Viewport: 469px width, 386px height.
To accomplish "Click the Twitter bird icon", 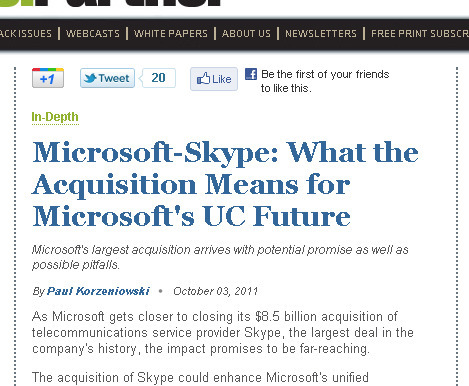I will [90, 78].
